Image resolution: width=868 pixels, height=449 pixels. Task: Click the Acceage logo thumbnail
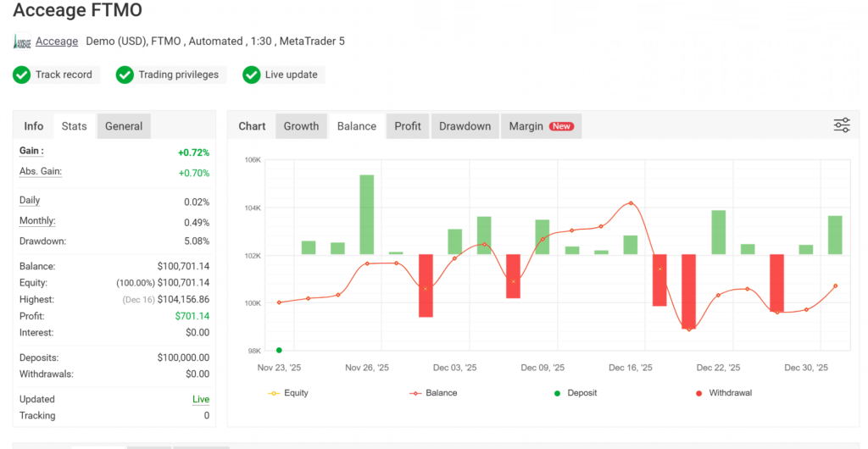click(x=23, y=42)
